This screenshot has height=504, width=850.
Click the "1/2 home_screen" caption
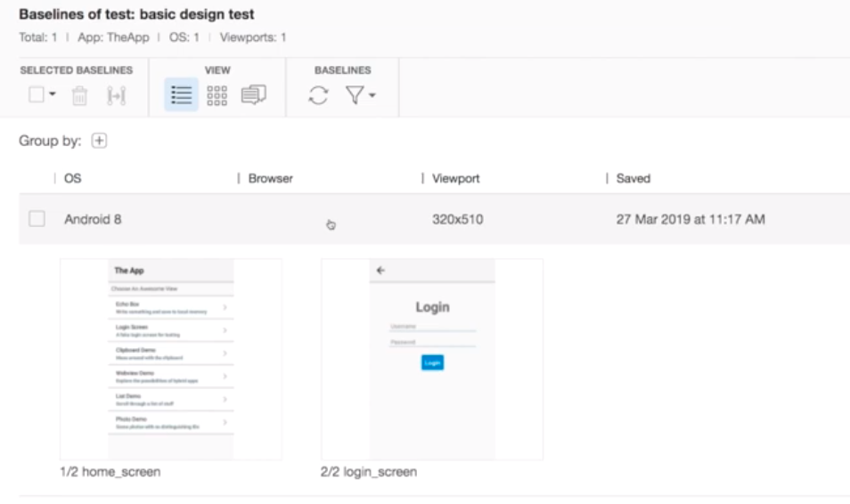coord(110,472)
